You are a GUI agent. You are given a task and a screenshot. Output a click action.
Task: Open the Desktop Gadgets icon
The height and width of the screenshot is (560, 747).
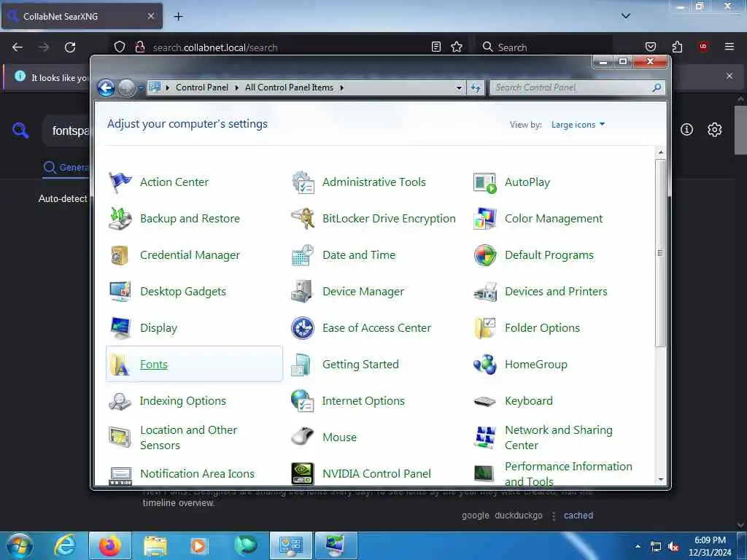coord(120,292)
